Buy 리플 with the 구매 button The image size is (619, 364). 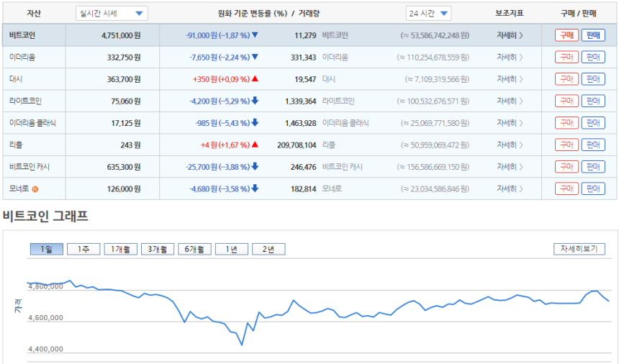566,145
